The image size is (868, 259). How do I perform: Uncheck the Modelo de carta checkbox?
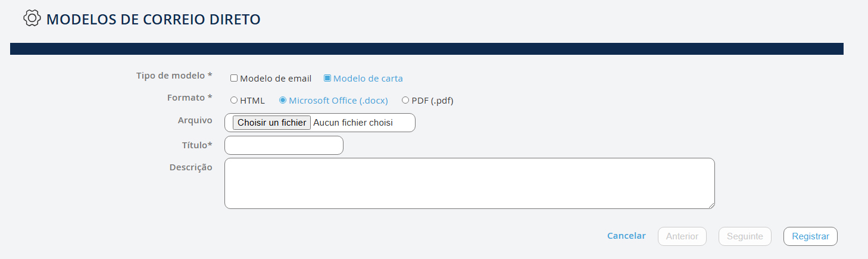(327, 78)
